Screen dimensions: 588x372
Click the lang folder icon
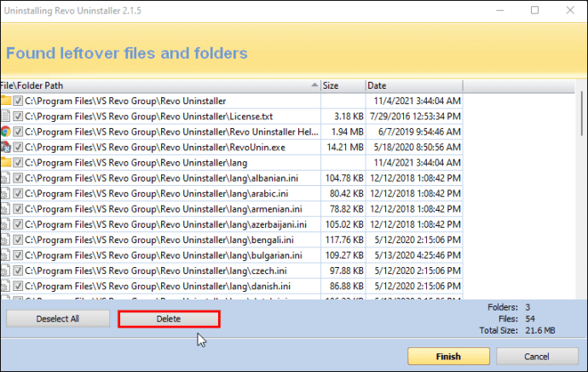click(x=6, y=162)
